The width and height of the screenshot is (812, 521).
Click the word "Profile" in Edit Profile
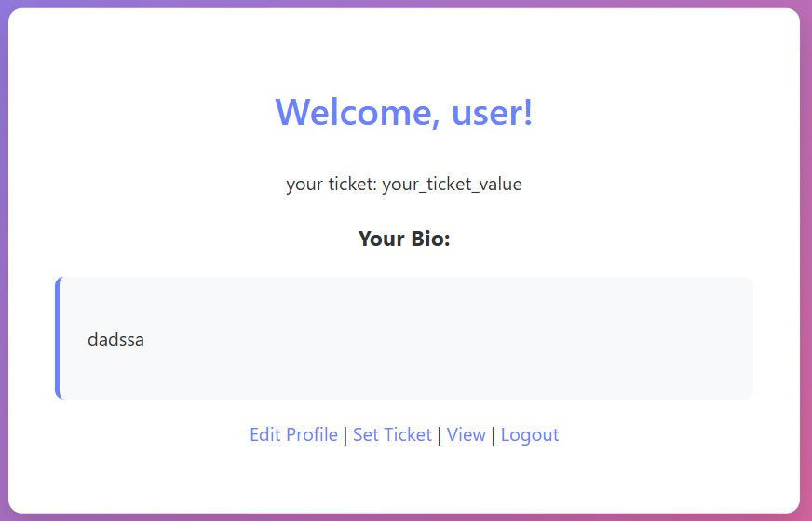tap(311, 434)
